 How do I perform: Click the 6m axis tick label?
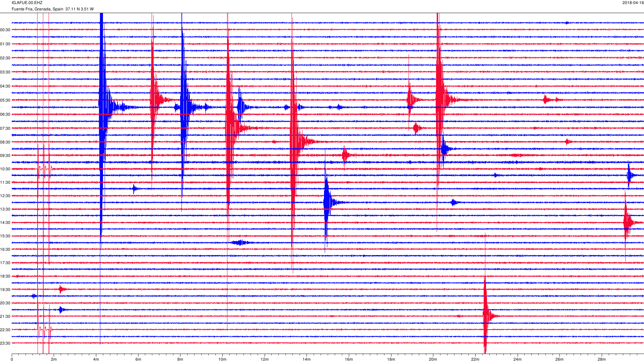pyautogui.click(x=138, y=359)
